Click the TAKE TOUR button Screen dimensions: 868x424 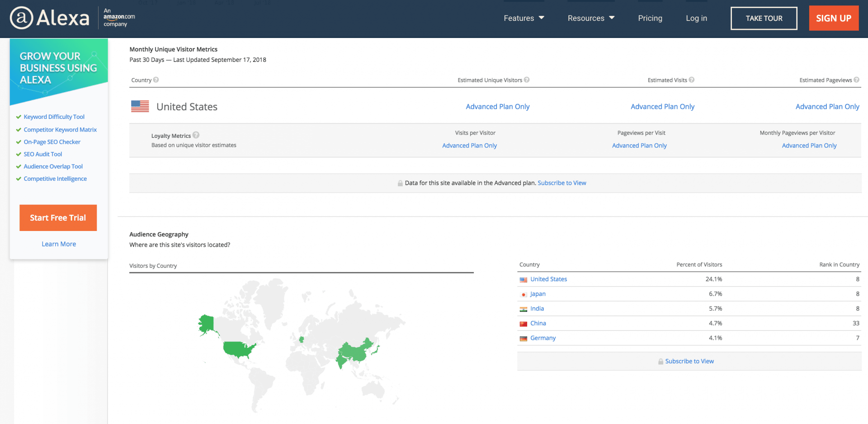764,19
